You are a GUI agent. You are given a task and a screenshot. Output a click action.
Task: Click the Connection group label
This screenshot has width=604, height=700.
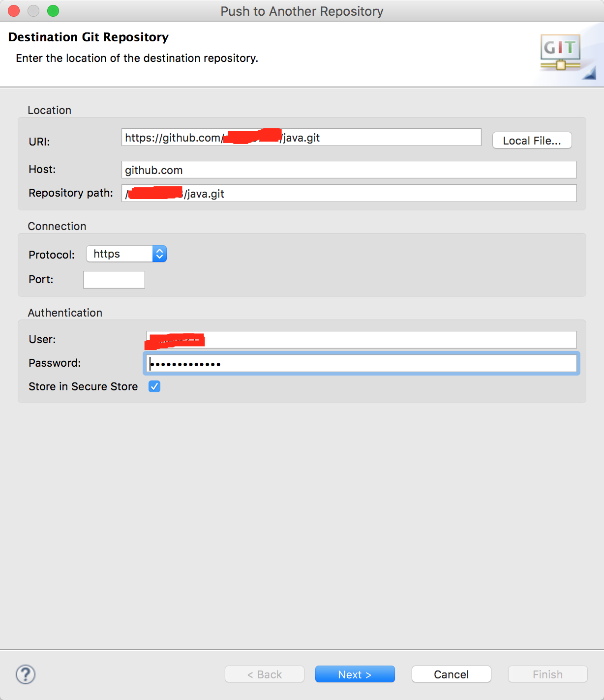[x=57, y=226]
